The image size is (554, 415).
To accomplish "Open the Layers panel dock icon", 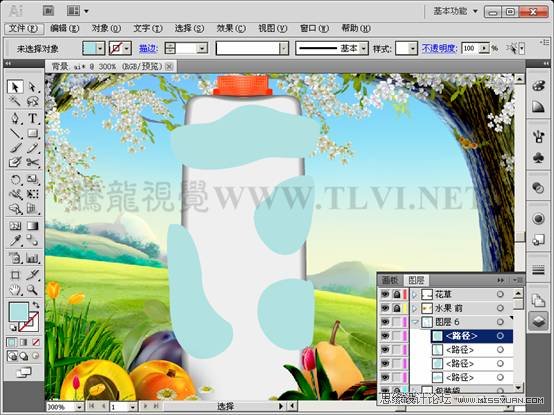I will click(538, 321).
